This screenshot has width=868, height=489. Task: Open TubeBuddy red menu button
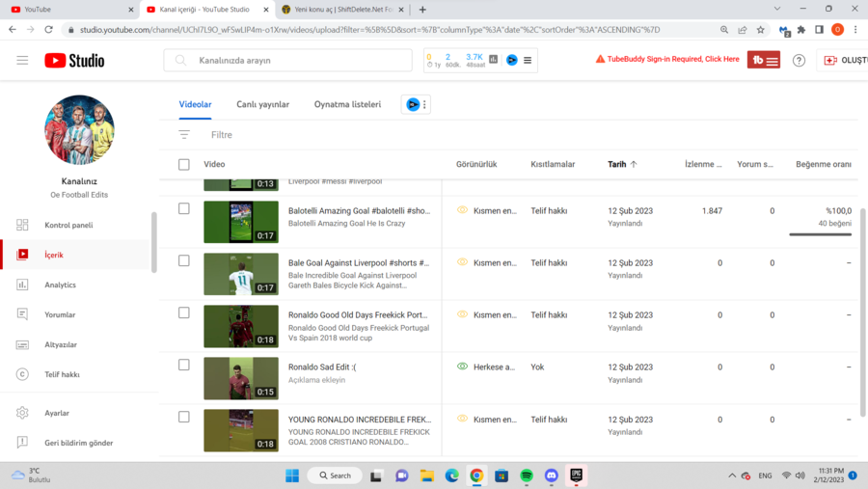coord(764,60)
